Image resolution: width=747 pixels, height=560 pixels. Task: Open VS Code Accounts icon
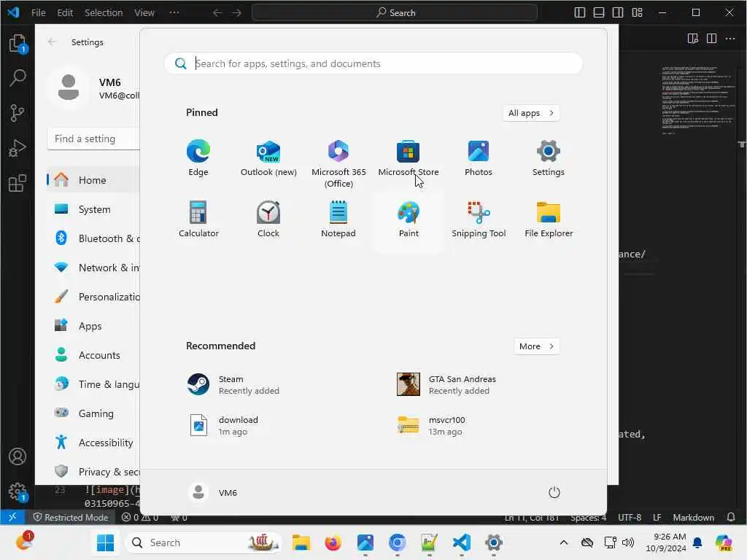tap(18, 456)
